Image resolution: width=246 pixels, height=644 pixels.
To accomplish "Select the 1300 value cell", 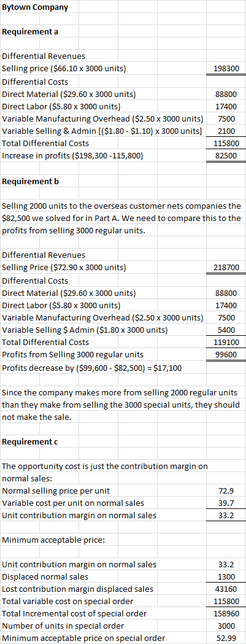I will (226, 576).
